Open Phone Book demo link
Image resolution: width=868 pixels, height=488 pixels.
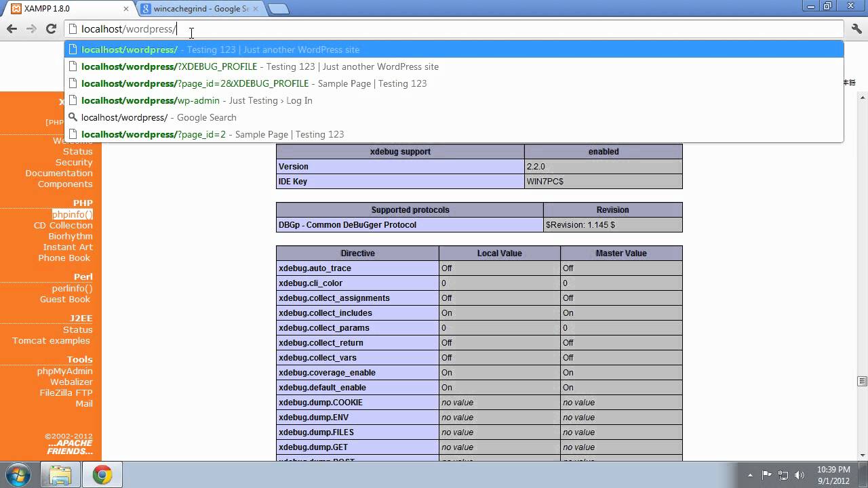[x=64, y=258]
